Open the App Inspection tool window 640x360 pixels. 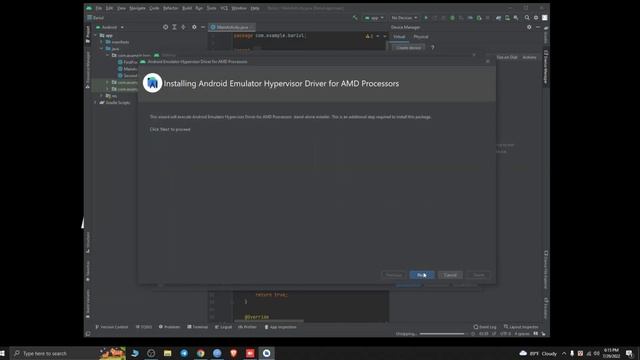280,327
